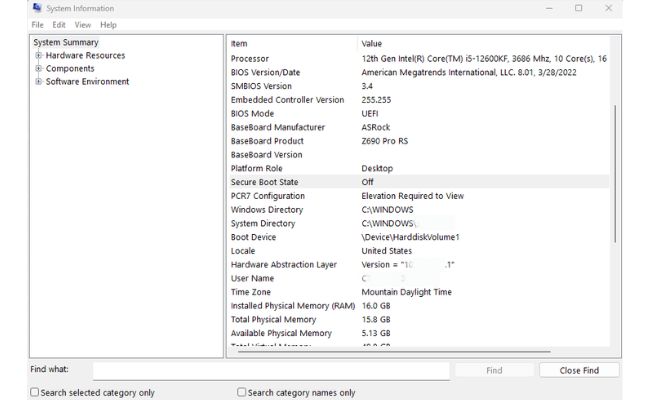The height and width of the screenshot is (400, 650).
Task: Select the Components tree item
Action: (70, 68)
